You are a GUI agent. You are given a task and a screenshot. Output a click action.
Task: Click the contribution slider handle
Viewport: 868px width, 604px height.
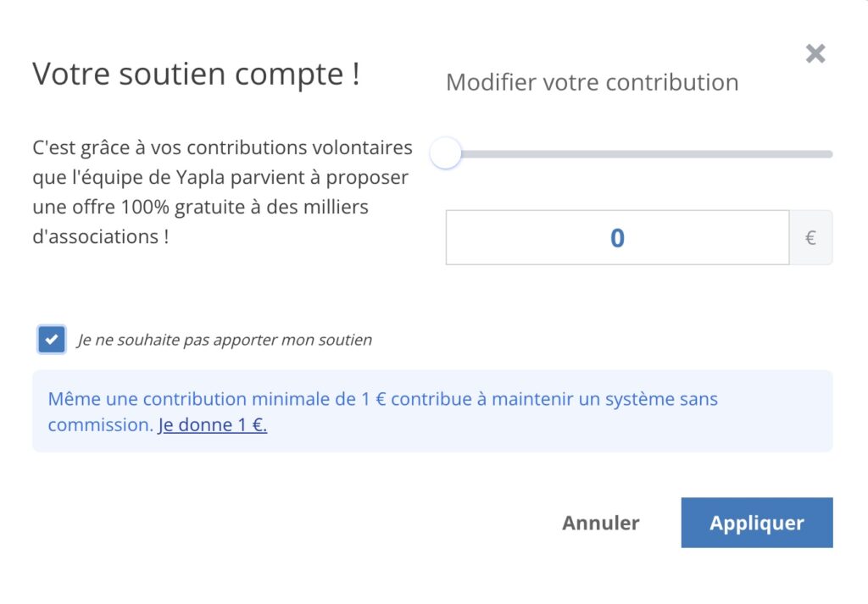point(445,153)
